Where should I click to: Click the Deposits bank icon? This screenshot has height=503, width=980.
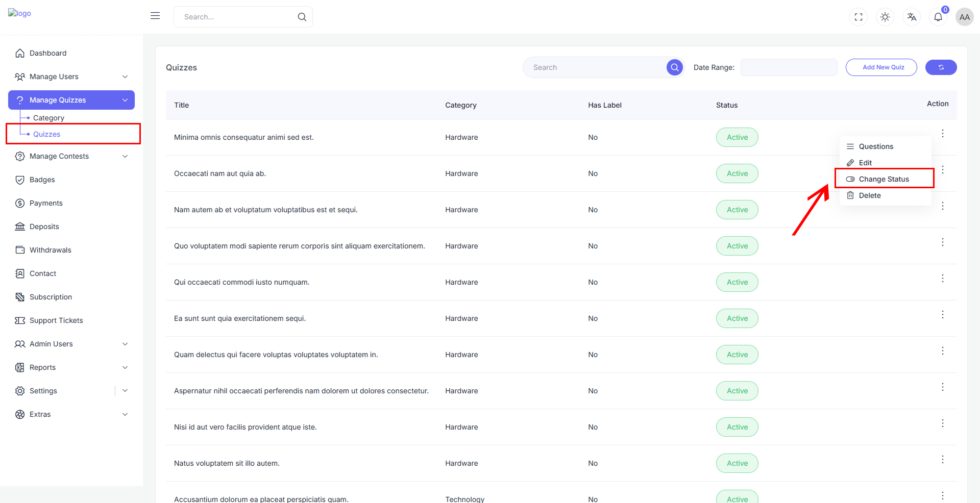20,227
